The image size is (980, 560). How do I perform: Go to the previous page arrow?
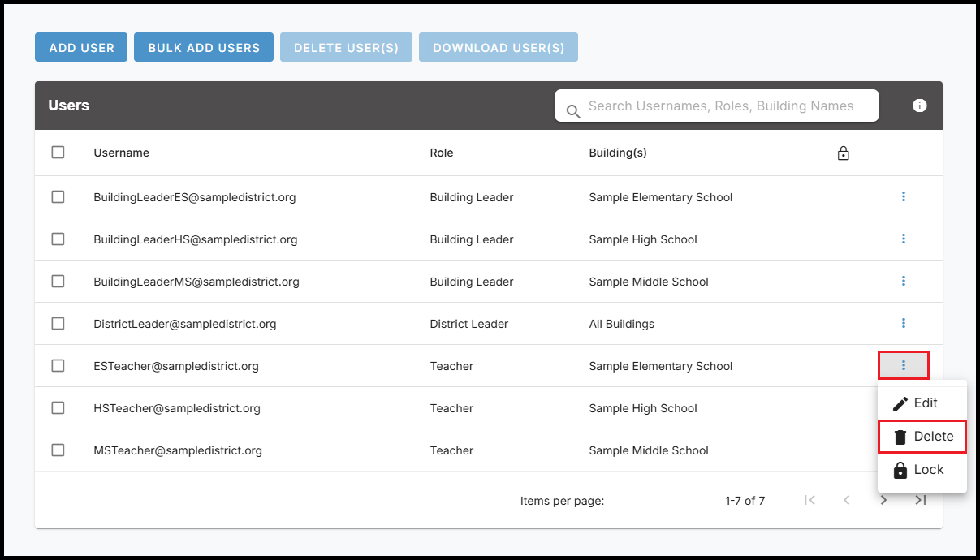[847, 501]
